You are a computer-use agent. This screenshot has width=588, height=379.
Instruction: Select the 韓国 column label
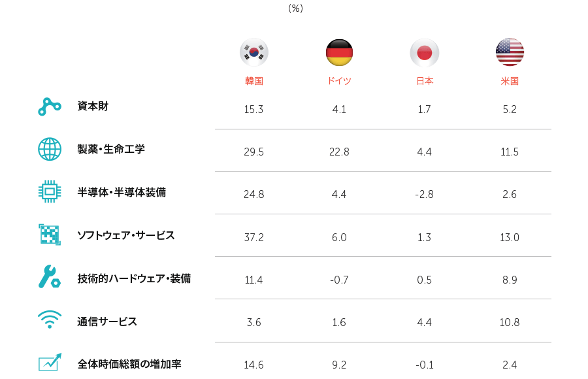(x=254, y=81)
